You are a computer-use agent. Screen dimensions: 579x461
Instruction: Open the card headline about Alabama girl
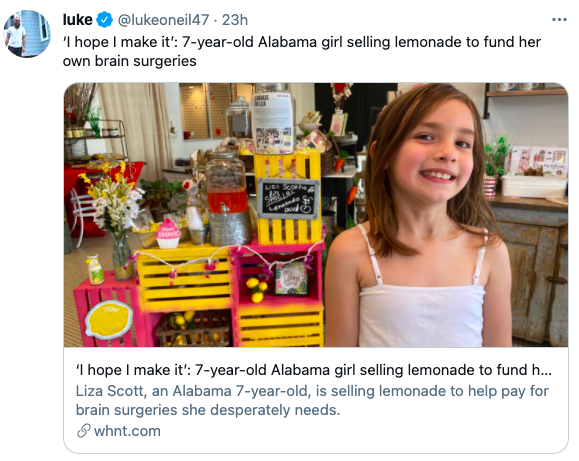(x=314, y=370)
